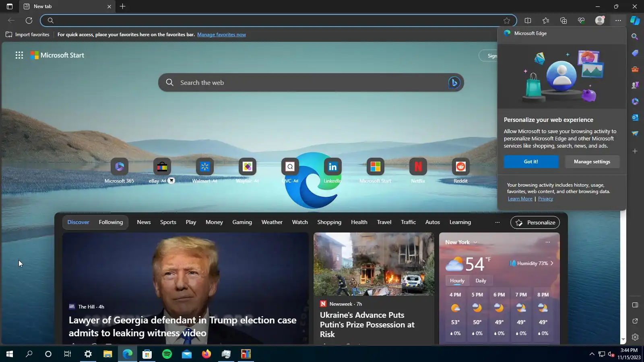This screenshot has width=644, height=362.
Task: Open the Drop sidebar icon
Action: [x=635, y=133]
